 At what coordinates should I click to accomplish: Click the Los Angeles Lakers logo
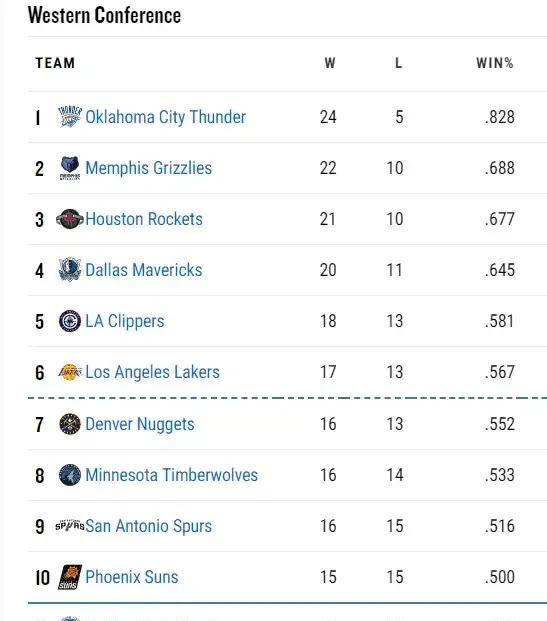pos(70,372)
